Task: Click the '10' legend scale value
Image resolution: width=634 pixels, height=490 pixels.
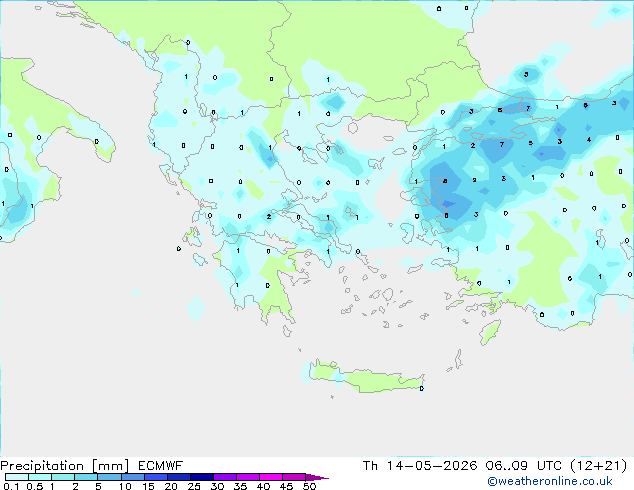Action: (x=125, y=486)
